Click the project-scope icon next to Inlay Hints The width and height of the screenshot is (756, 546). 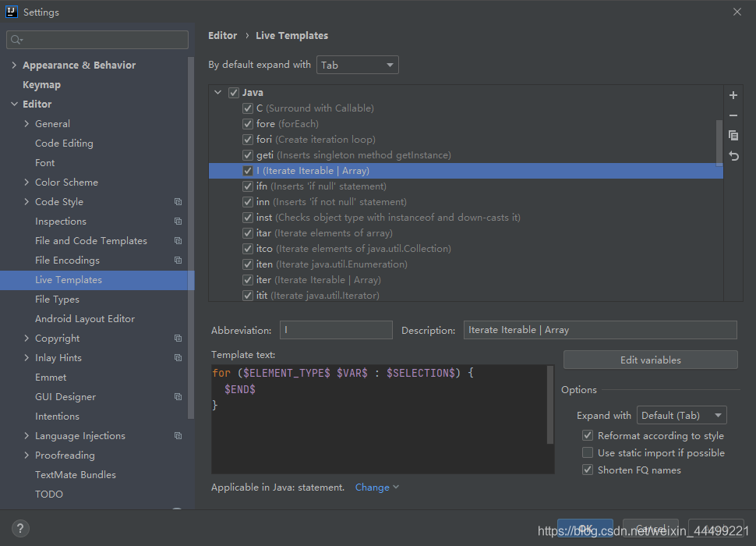point(178,358)
